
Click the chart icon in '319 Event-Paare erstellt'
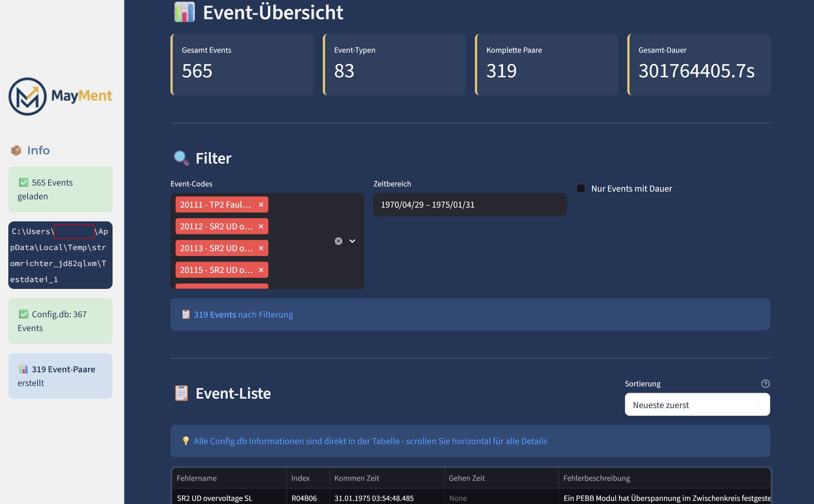pos(24,369)
